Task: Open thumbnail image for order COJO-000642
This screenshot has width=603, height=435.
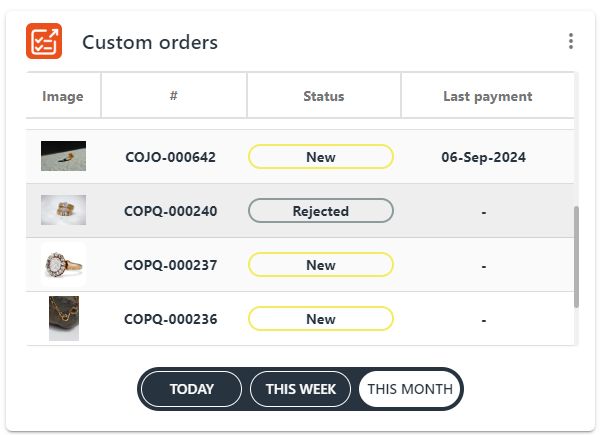Action: click(63, 156)
